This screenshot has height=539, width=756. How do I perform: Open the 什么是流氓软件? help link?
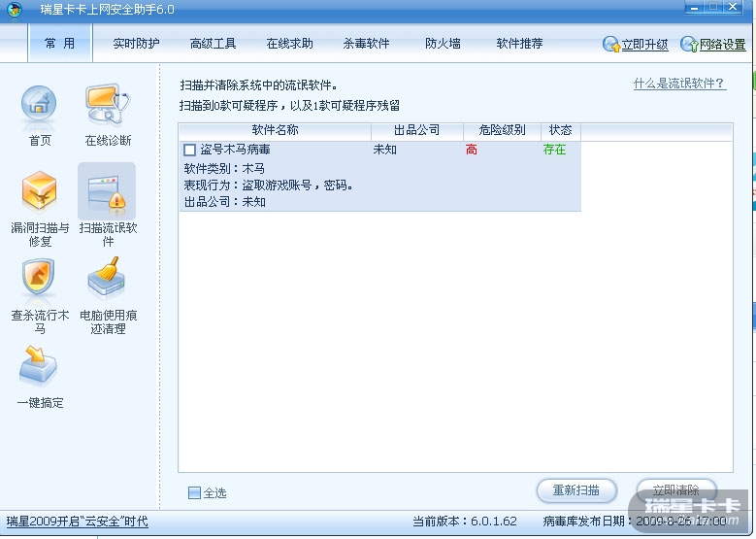pyautogui.click(x=679, y=84)
